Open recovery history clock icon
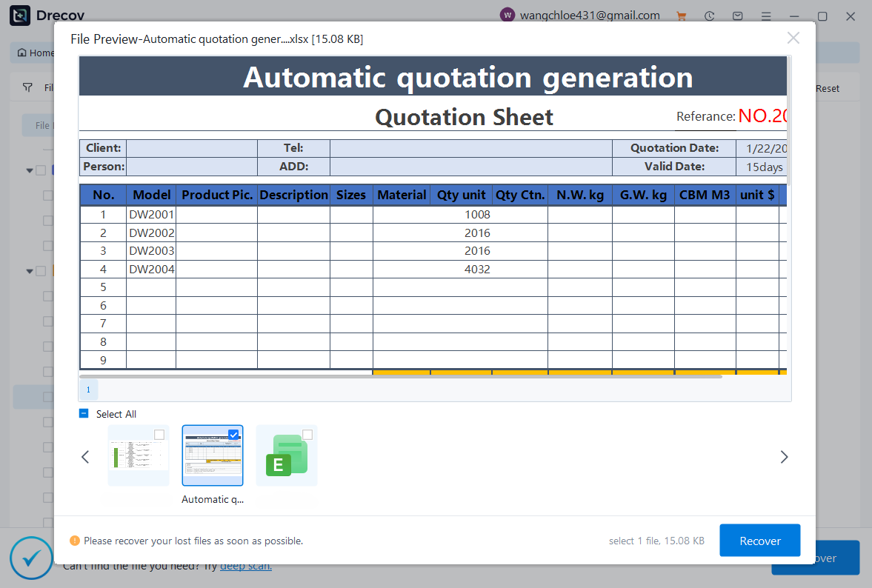 709,16
